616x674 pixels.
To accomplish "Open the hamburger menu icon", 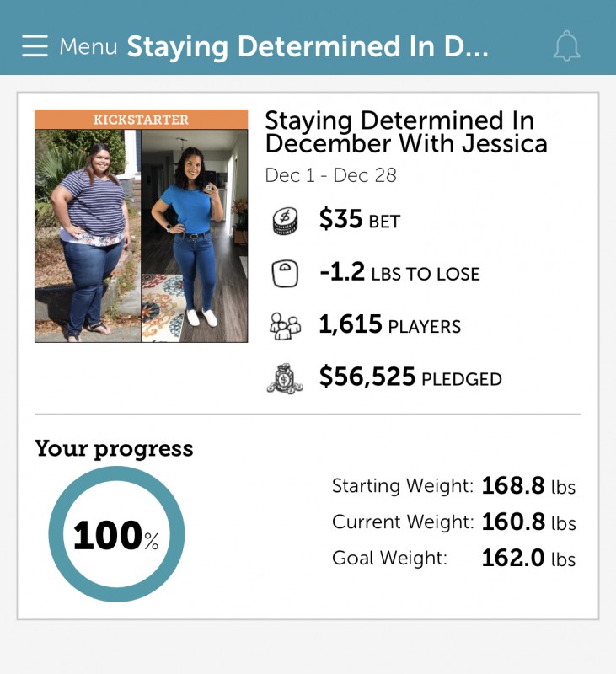I will [x=35, y=46].
